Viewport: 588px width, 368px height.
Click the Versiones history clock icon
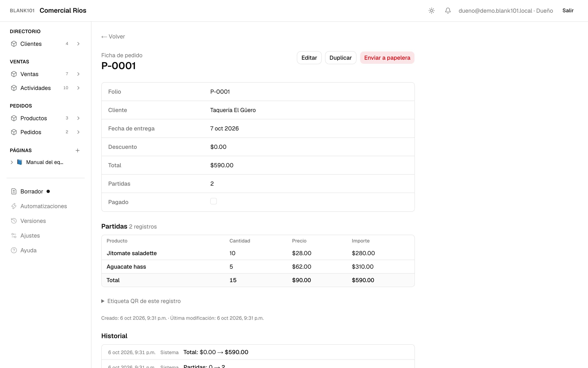coord(14,221)
